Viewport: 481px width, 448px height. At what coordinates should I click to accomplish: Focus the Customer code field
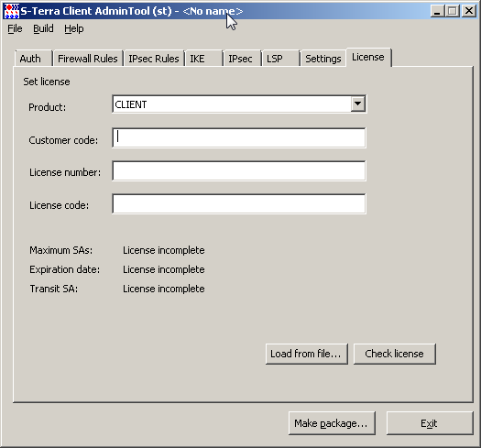(239, 137)
